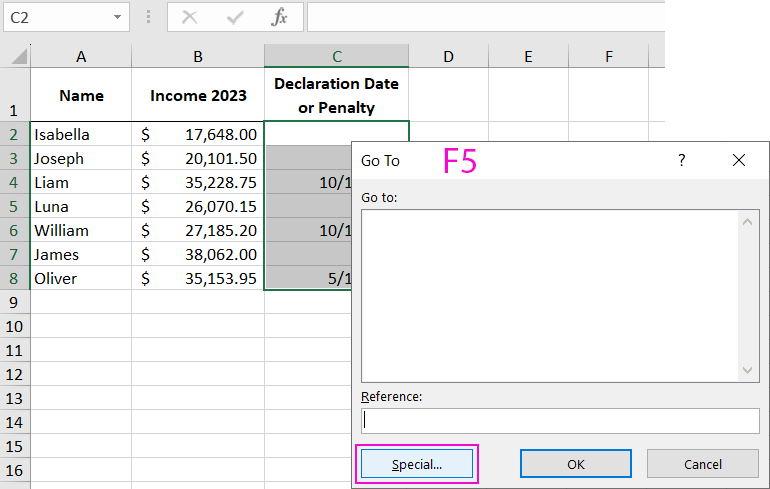Select column A header
Screen dimensions: 770x489
coord(81,57)
